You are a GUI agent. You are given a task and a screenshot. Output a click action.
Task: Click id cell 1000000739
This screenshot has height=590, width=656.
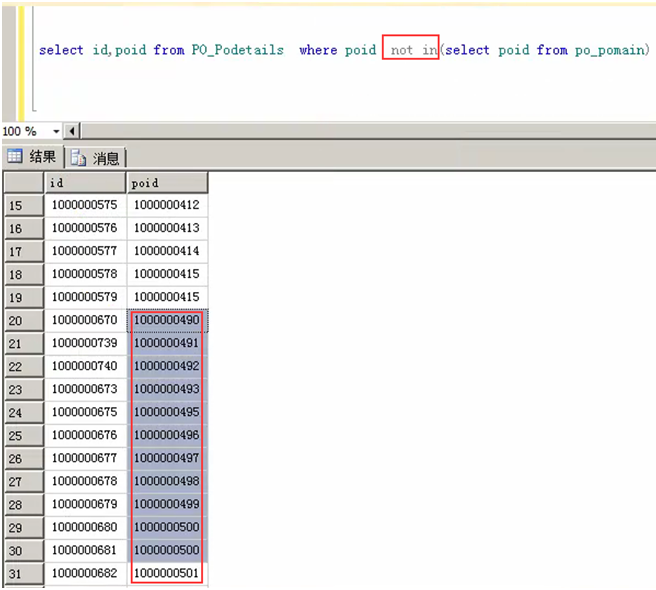click(x=85, y=343)
